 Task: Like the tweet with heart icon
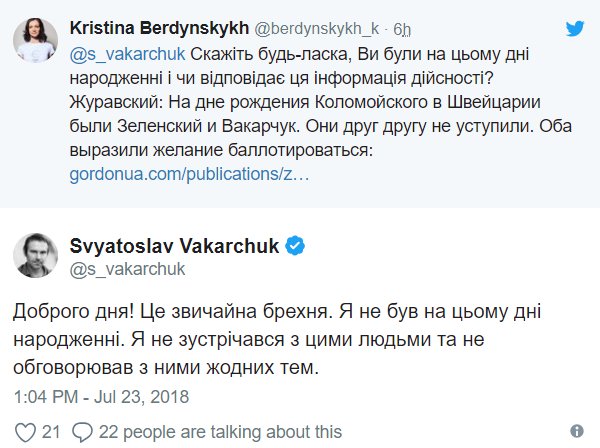[25, 432]
